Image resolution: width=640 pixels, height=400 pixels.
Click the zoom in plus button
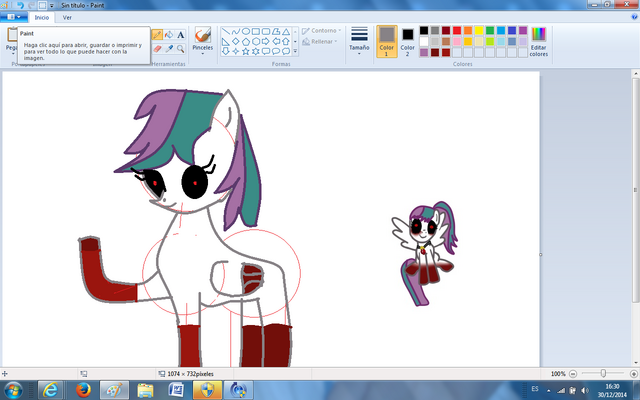[x=634, y=374]
